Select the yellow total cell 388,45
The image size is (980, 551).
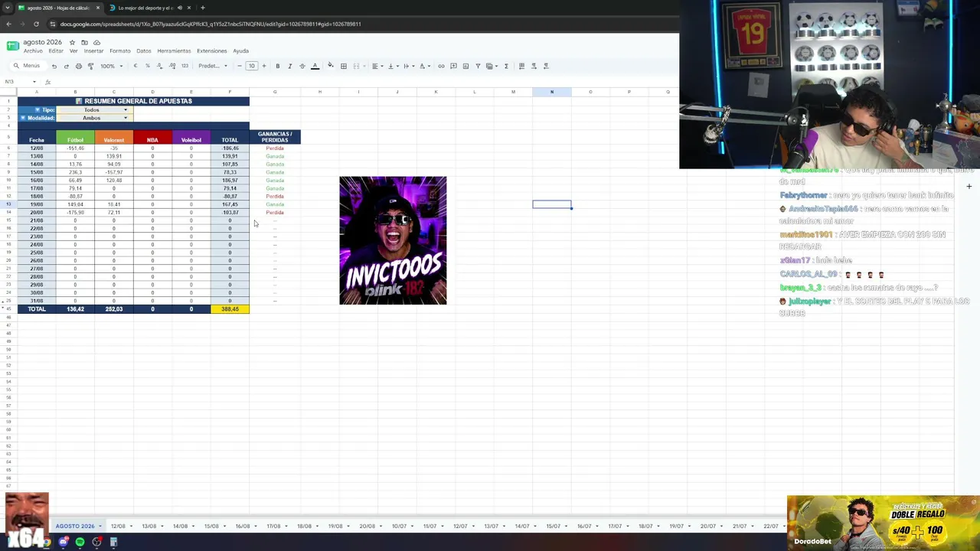coord(230,309)
